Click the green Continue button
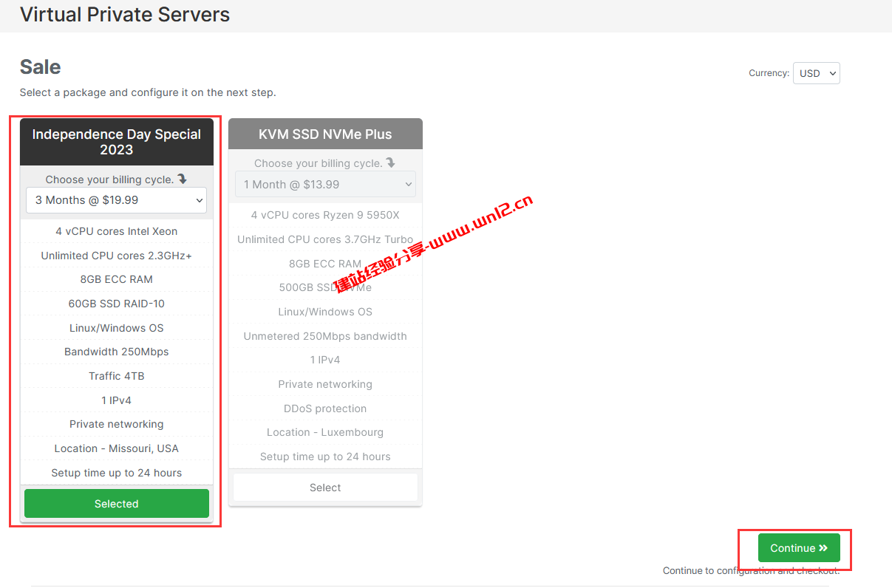The image size is (892, 588). tap(798, 548)
